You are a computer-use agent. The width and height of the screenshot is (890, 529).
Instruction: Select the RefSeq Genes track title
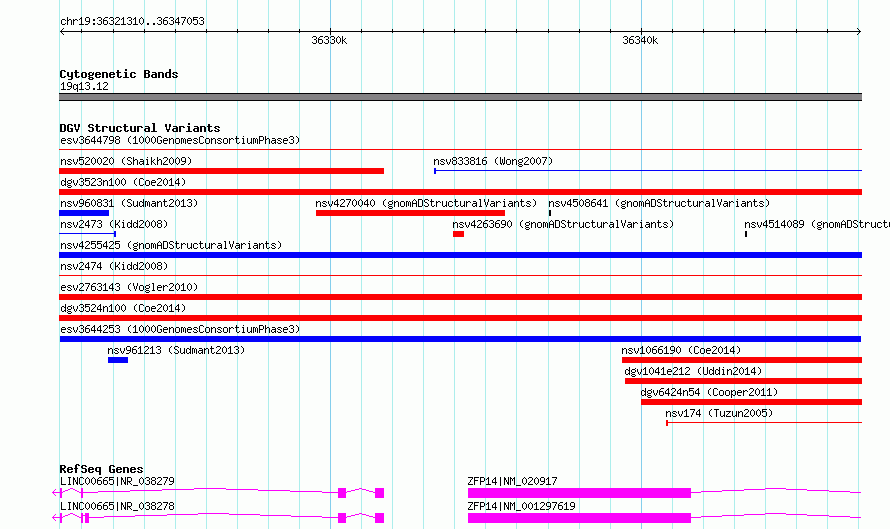(x=101, y=469)
